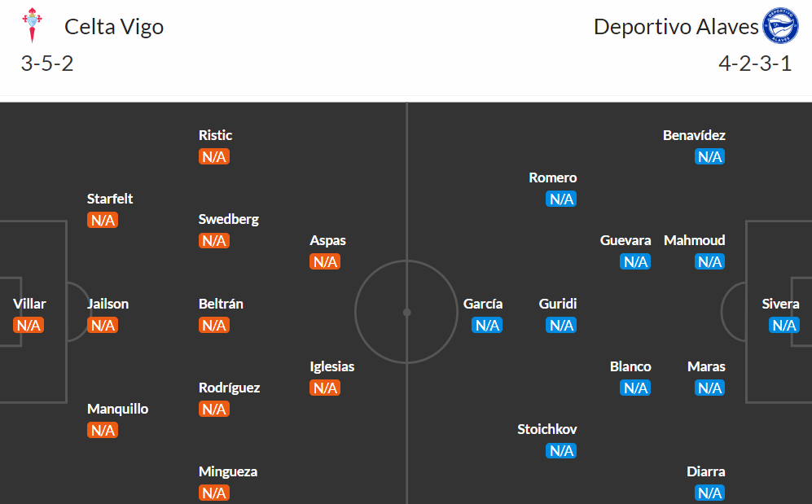Click the N/A rating badge under Ristic
The image size is (812, 504).
pyautogui.click(x=214, y=157)
